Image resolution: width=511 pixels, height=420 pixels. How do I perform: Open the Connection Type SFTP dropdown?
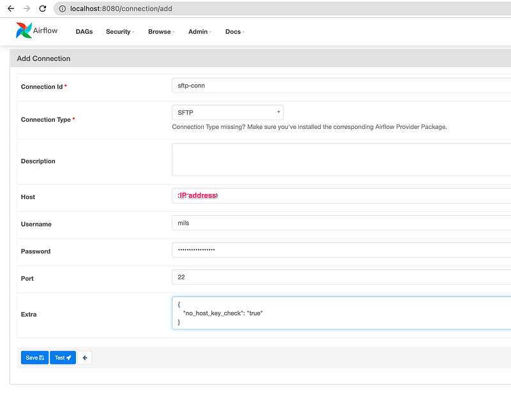click(227, 113)
